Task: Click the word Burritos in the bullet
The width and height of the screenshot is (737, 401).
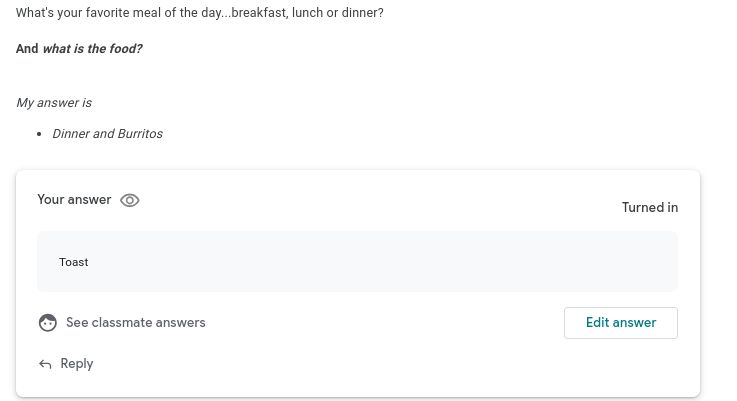Action: [x=139, y=134]
